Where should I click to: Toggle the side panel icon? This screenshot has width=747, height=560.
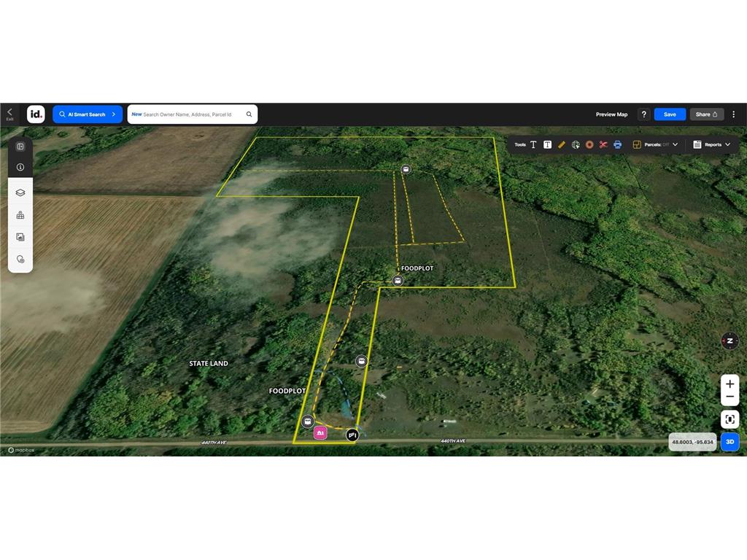[x=20, y=146]
